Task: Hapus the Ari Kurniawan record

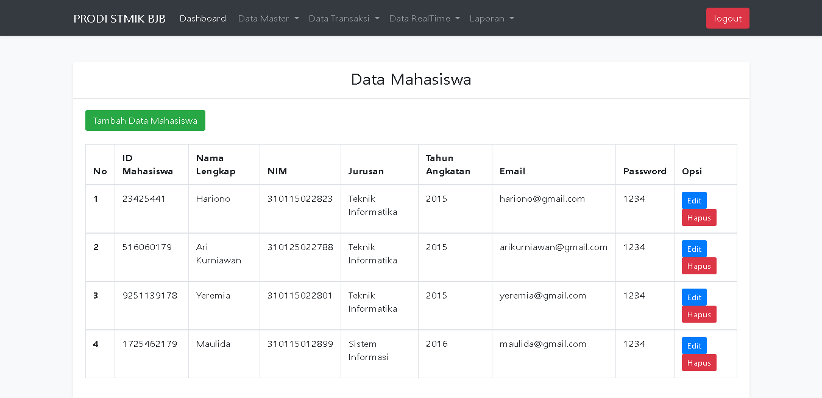Action: point(699,266)
